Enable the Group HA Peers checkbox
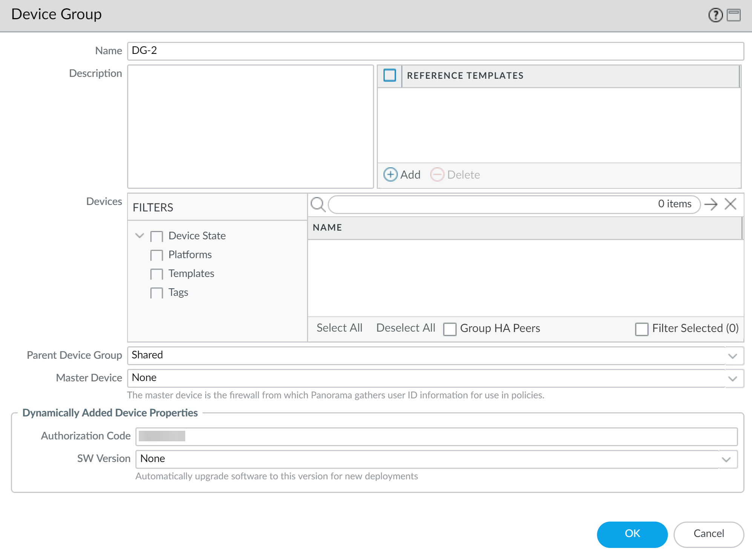 (450, 329)
